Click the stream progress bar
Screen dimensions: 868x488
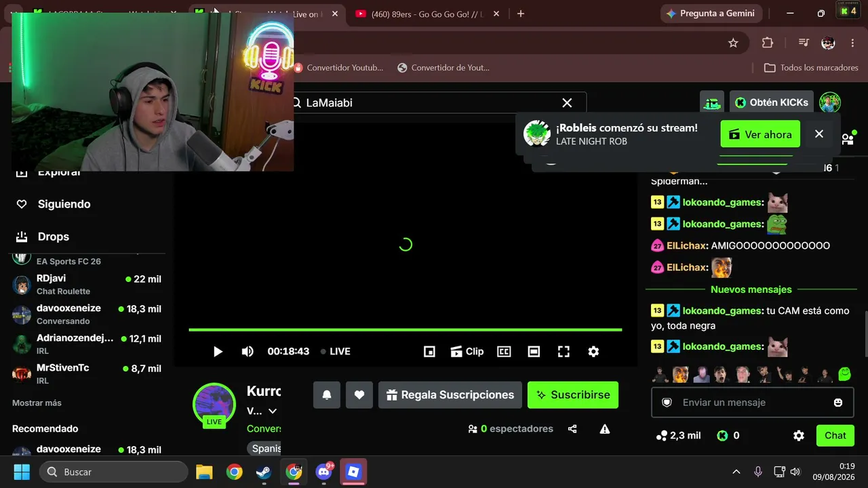pyautogui.click(x=406, y=330)
